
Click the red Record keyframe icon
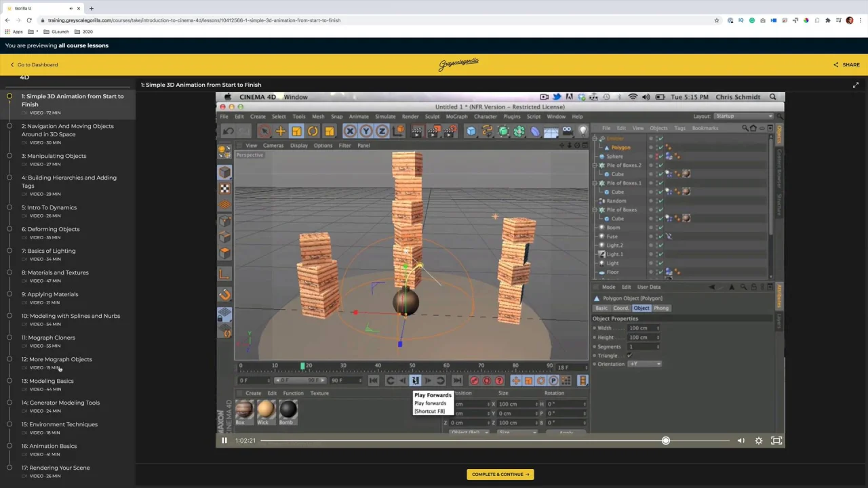point(474,380)
